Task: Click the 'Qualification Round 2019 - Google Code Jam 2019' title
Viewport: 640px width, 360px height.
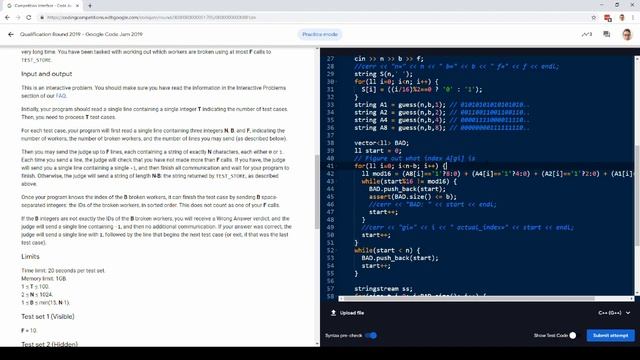Action: tap(81, 34)
